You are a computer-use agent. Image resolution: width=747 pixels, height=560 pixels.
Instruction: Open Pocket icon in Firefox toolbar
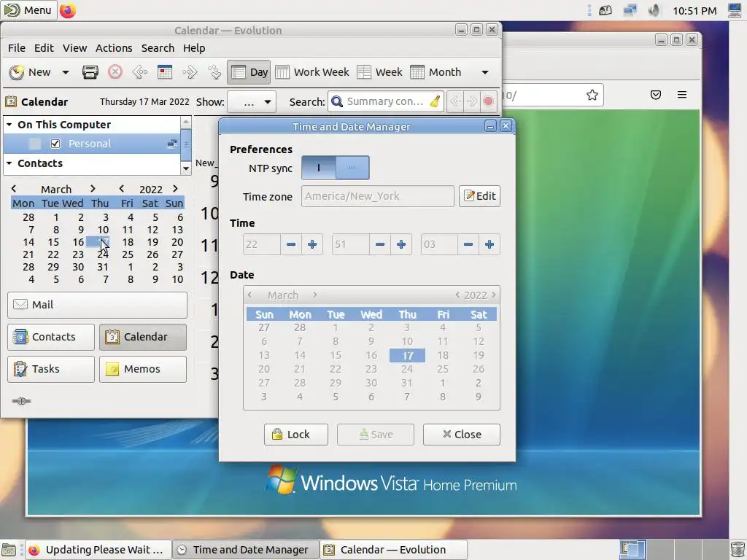(x=656, y=95)
